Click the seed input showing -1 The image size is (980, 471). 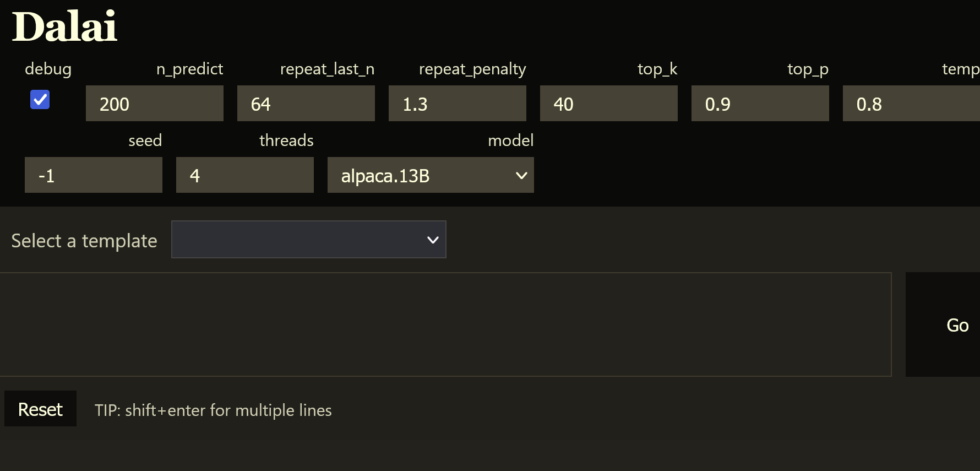93,175
